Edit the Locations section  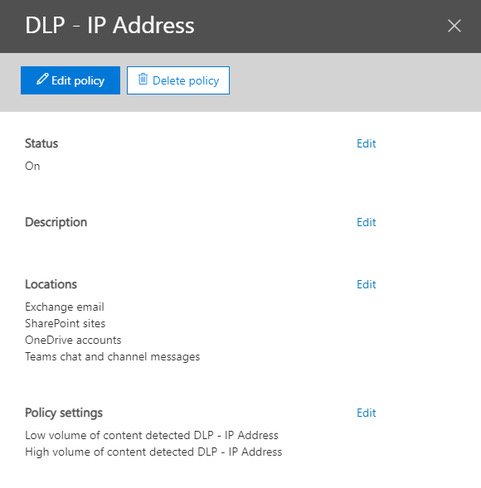pos(366,284)
